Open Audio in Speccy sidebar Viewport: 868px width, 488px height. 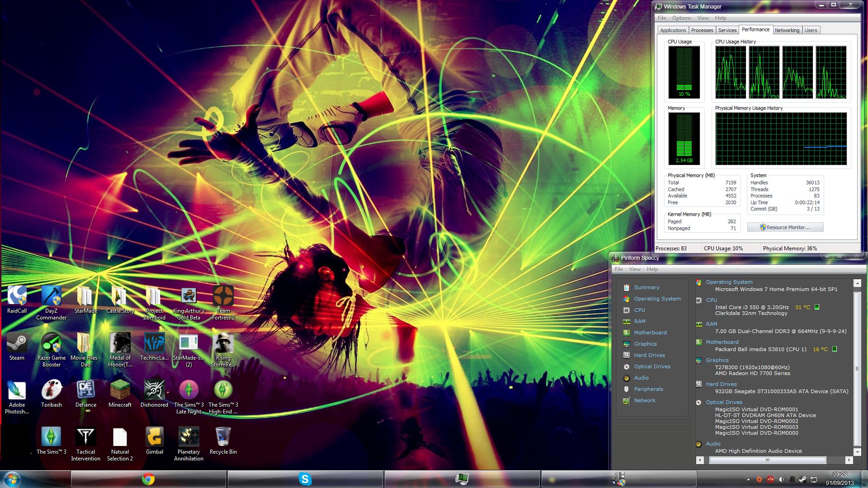[x=641, y=378]
